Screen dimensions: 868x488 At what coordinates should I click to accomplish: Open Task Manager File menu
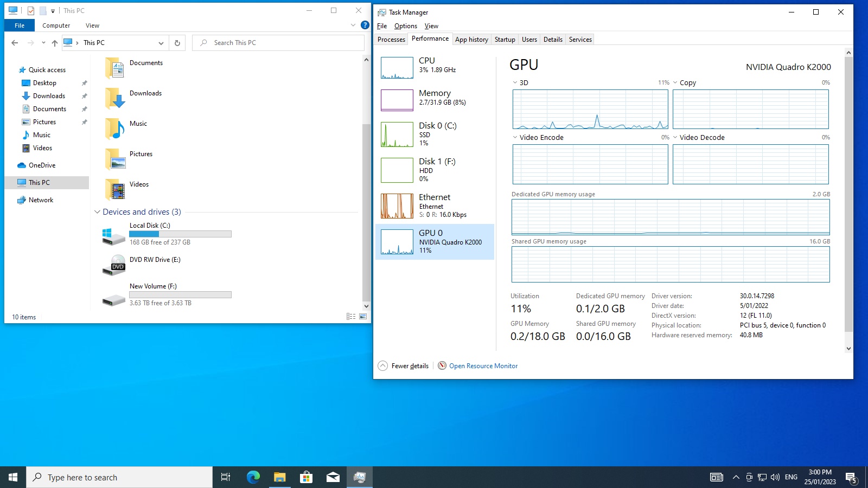click(382, 26)
